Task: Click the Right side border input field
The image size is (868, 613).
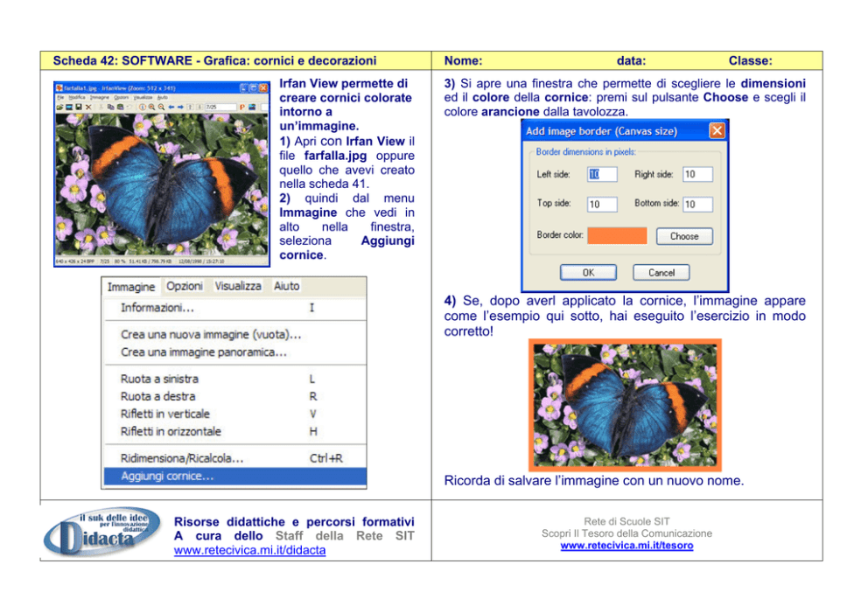Action: click(697, 174)
